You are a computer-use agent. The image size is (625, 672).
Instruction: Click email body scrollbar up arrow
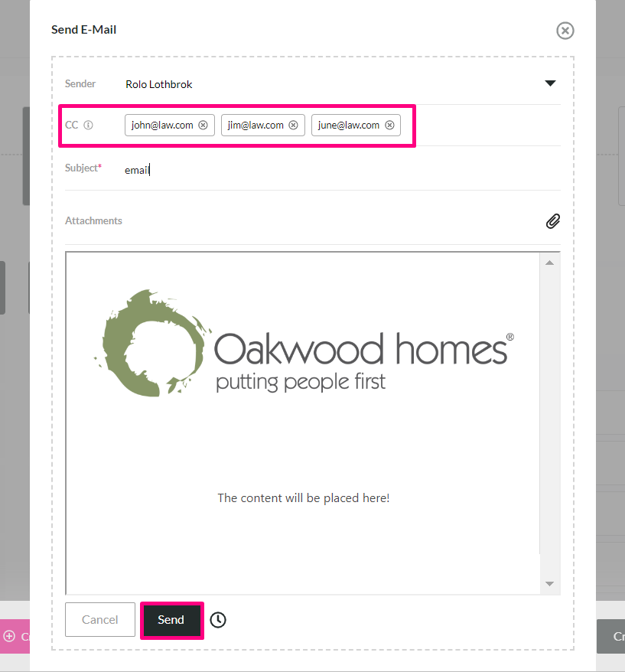[549, 263]
